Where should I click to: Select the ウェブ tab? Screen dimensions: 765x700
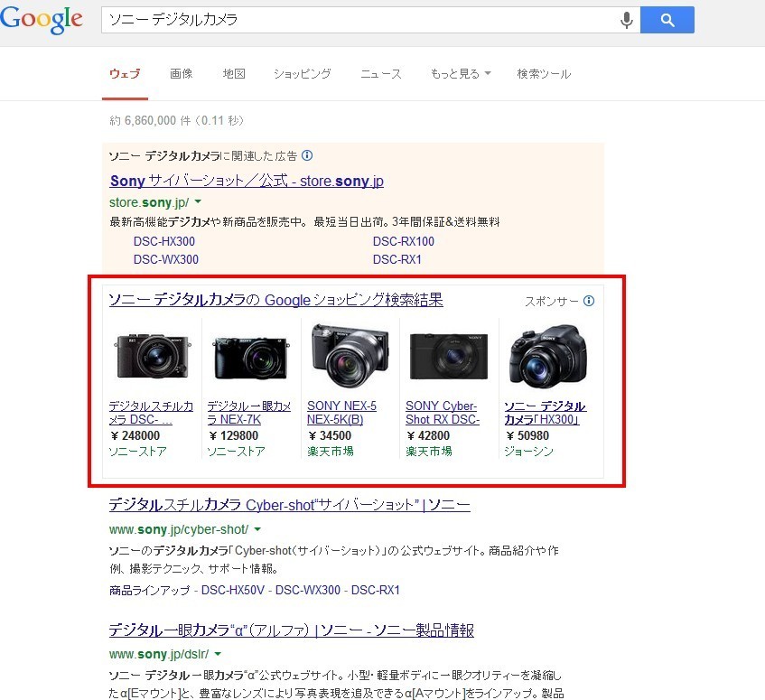pyautogui.click(x=125, y=74)
